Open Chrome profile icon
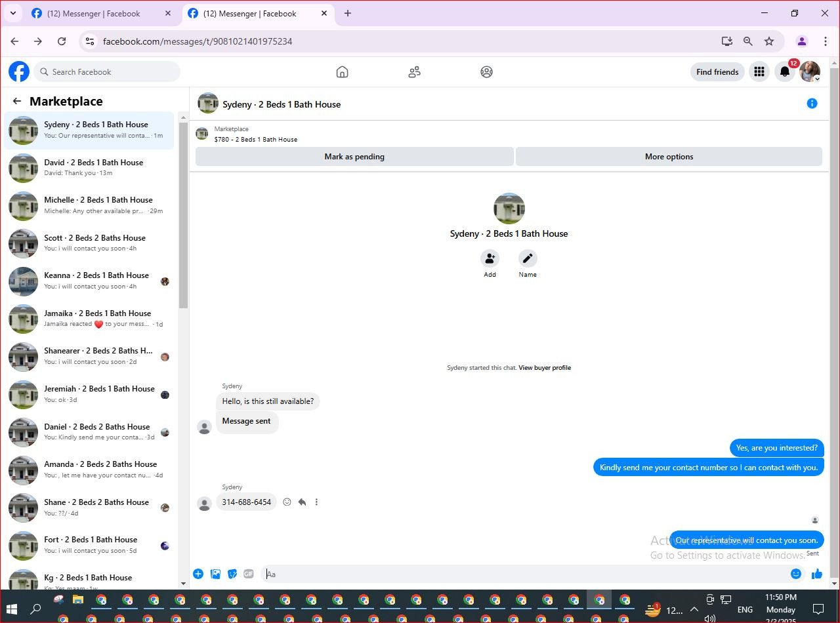This screenshot has height=623, width=840. pos(802,41)
